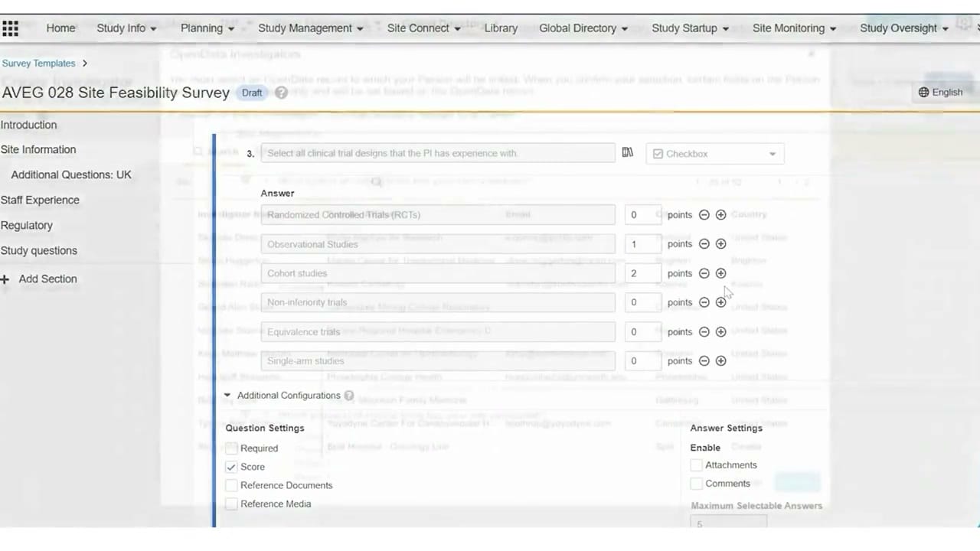The image size is (980, 551).
Task: Enable Attachments in Answer Settings
Action: coord(696,465)
